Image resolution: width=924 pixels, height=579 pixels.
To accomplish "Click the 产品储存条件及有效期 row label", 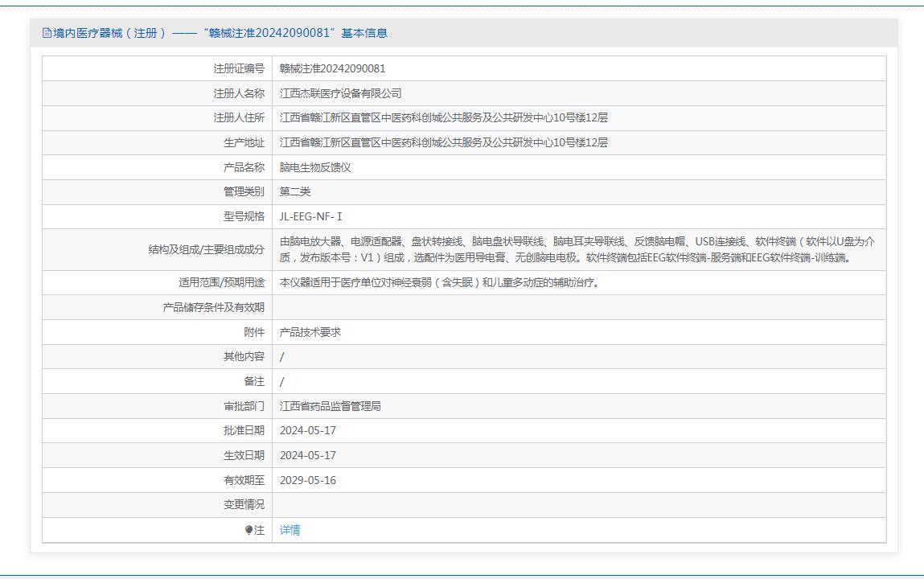I will pyautogui.click(x=213, y=307).
